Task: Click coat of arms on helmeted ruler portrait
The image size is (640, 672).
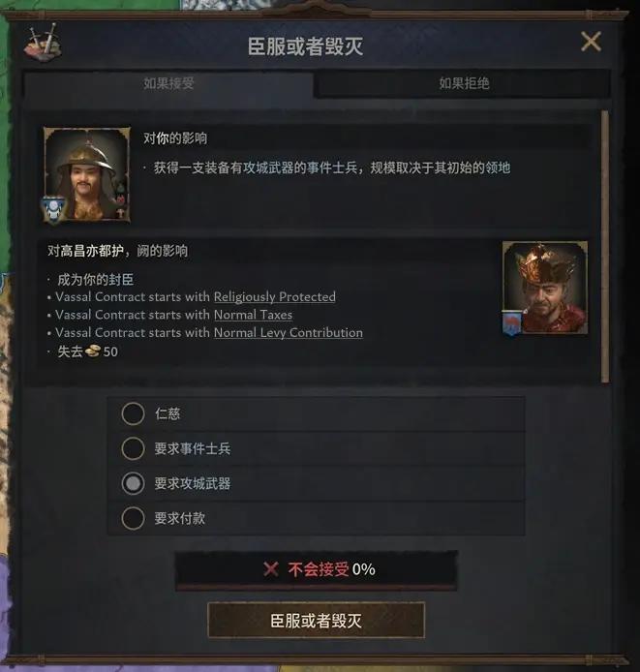Action: 53,209
